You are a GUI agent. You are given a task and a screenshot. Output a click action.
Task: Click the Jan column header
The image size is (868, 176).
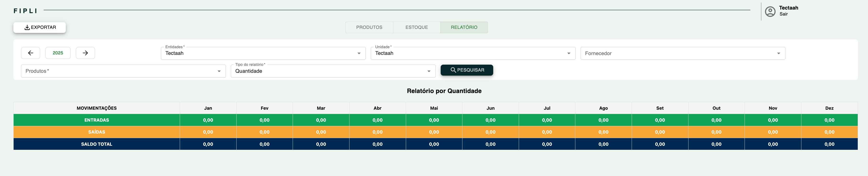click(x=208, y=108)
